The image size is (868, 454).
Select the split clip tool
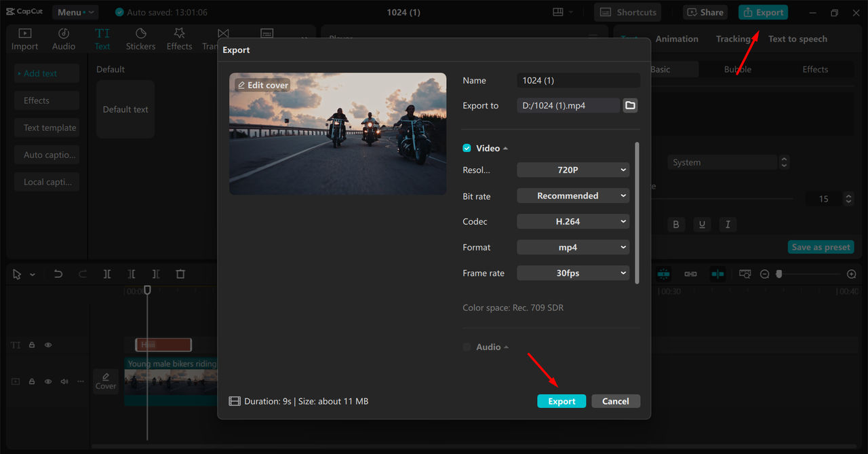click(107, 274)
